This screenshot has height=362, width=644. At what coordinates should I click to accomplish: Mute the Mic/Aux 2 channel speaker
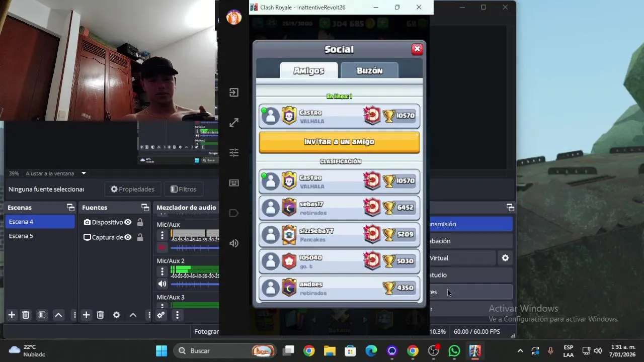(162, 284)
